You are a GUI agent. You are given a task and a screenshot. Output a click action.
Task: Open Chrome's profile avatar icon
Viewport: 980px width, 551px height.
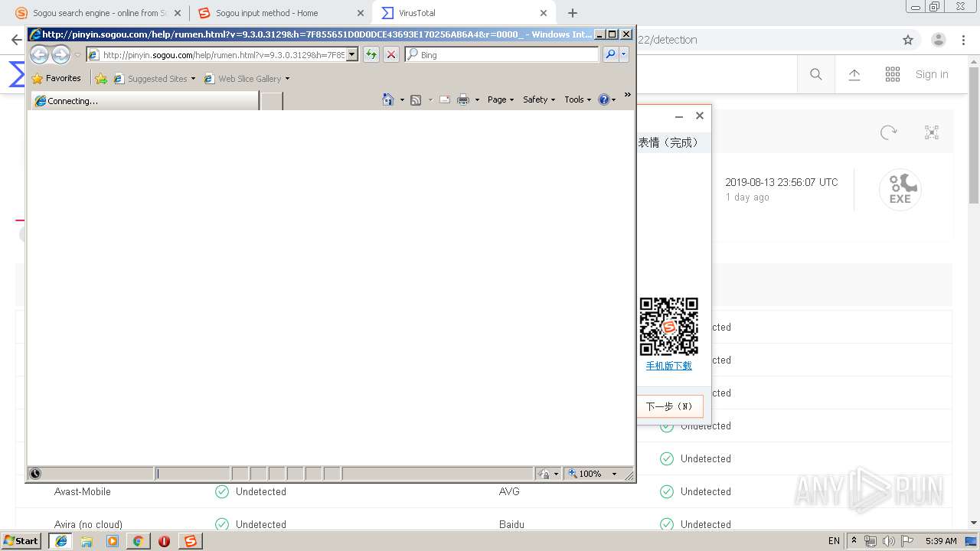click(x=939, y=40)
